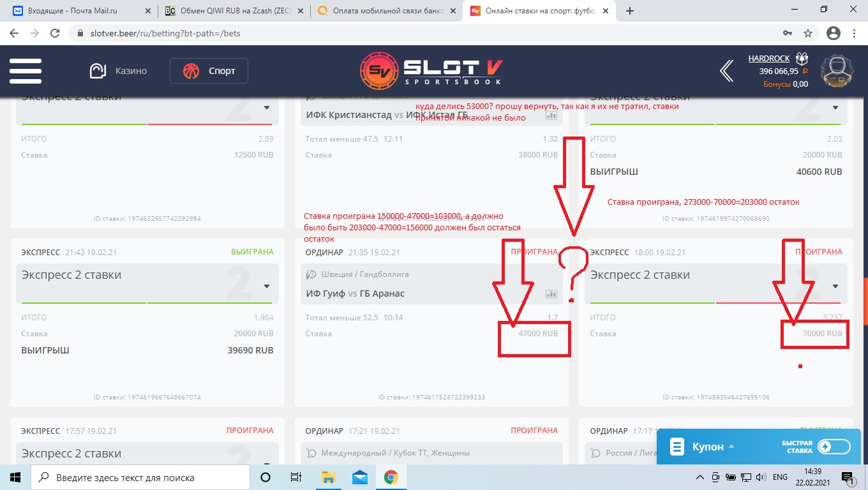Click the astronaut user avatar
Screen dimensions: 868x490
837,71
